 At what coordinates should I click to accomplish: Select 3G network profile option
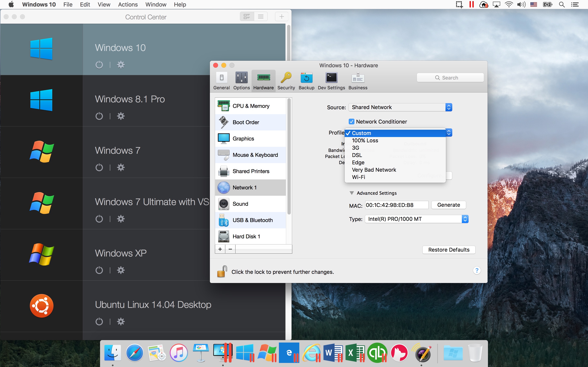(x=356, y=148)
